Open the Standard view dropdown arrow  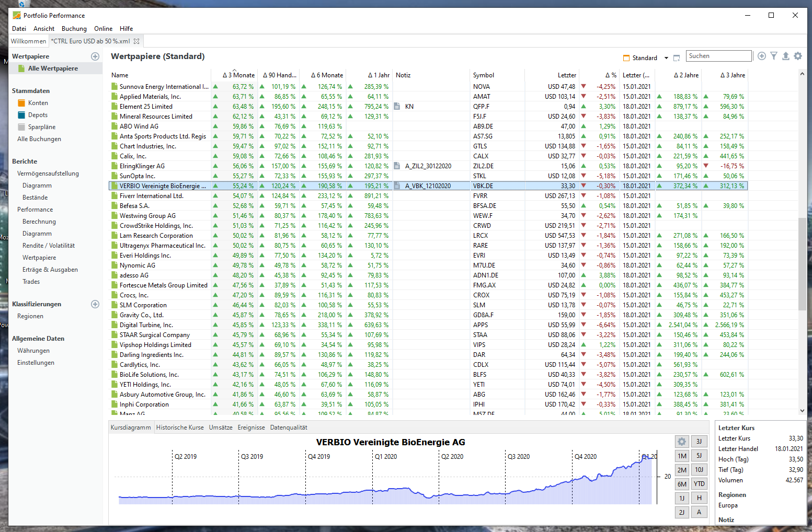tap(666, 58)
